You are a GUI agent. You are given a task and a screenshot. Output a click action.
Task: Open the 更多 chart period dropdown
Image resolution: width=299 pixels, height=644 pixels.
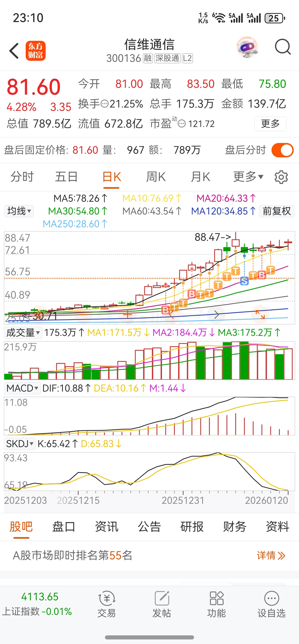pos(248,177)
